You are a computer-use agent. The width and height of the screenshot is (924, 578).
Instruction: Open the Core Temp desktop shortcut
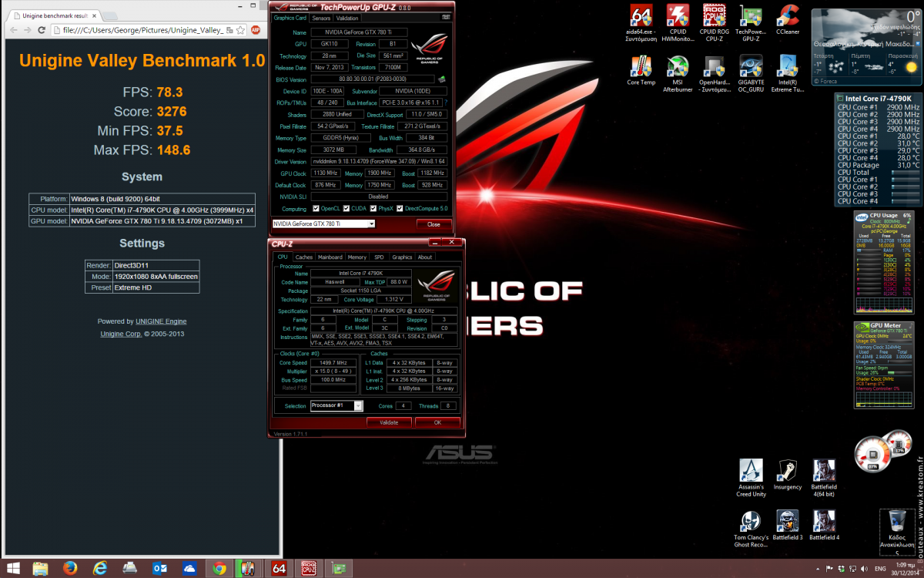pos(641,70)
